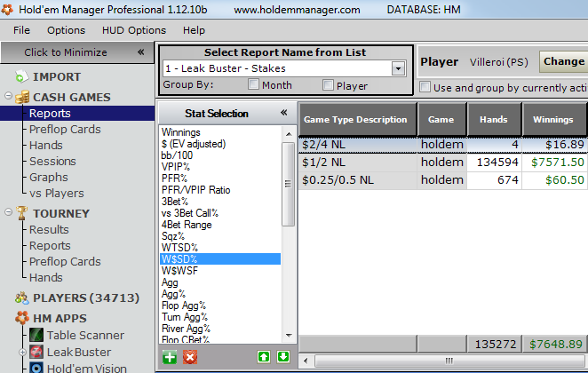Select the VPIP% stat
The image size is (588, 373).
(x=220, y=167)
